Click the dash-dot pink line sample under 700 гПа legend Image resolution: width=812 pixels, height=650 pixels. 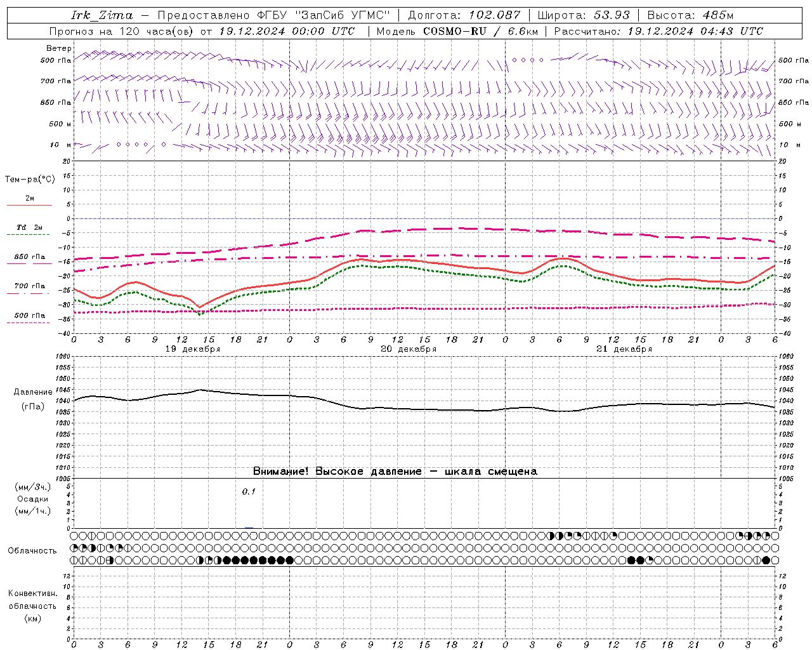28,293
